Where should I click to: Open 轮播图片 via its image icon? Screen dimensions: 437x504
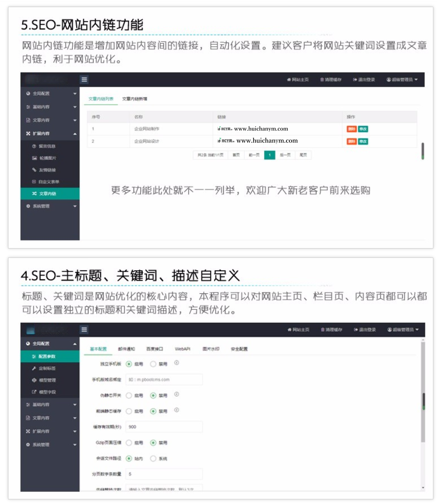(34, 158)
